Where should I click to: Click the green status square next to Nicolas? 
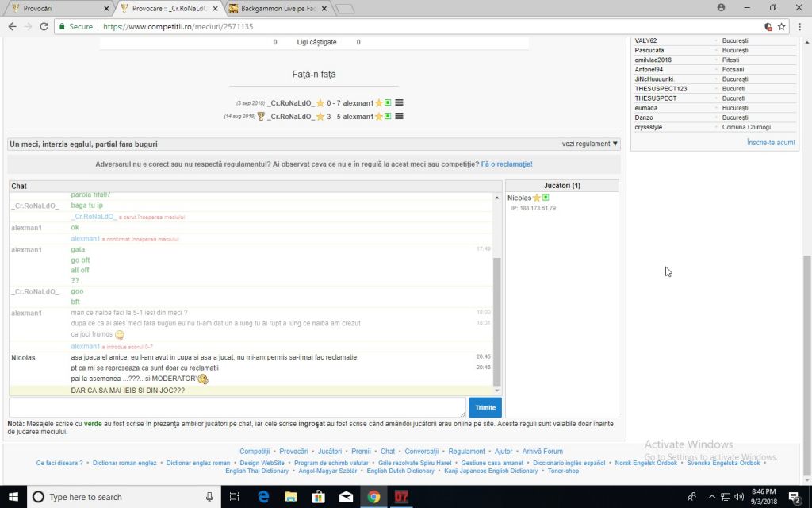[x=546, y=198]
